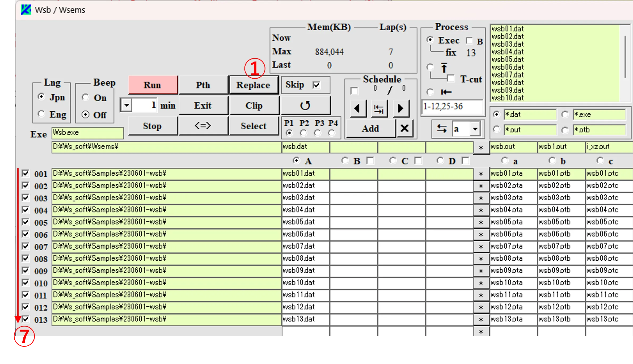Click the circular refresh arrow button

point(305,105)
